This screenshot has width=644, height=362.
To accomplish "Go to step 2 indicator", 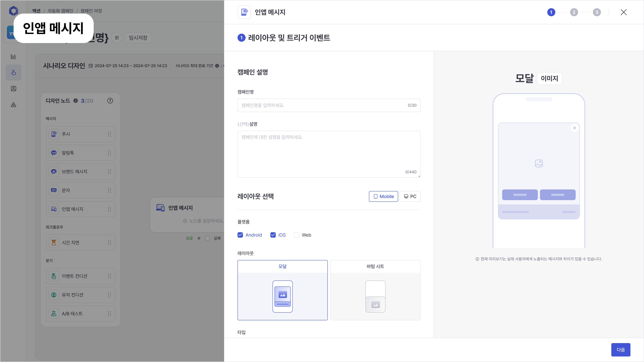I will pyautogui.click(x=574, y=12).
